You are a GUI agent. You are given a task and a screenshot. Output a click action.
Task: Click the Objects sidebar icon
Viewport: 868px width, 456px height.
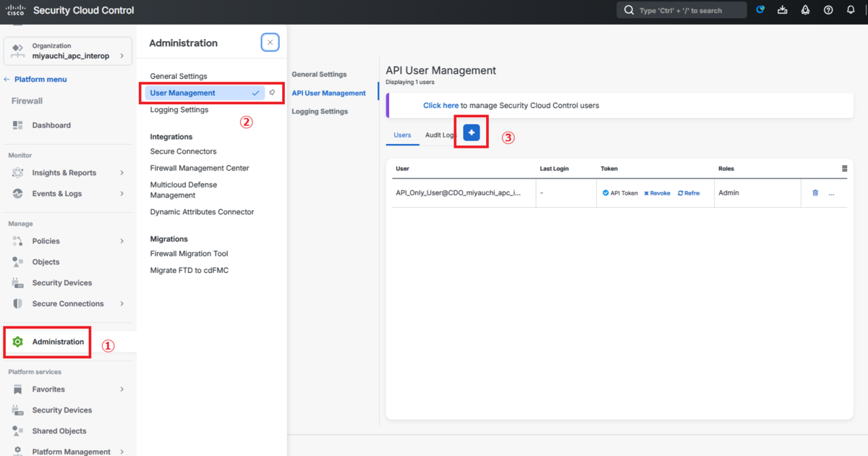point(18,262)
